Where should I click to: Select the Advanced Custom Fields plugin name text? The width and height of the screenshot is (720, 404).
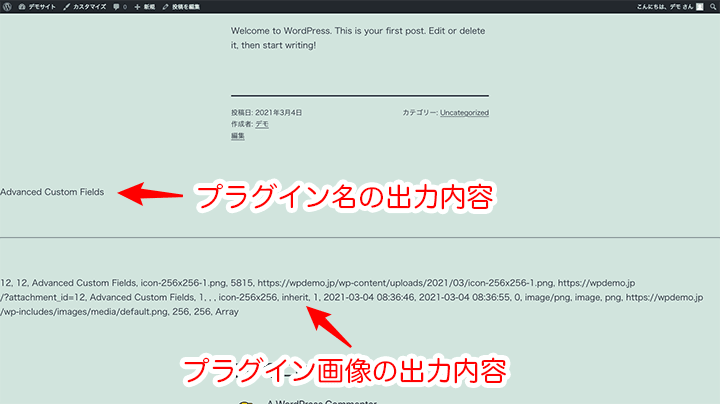coord(52,192)
